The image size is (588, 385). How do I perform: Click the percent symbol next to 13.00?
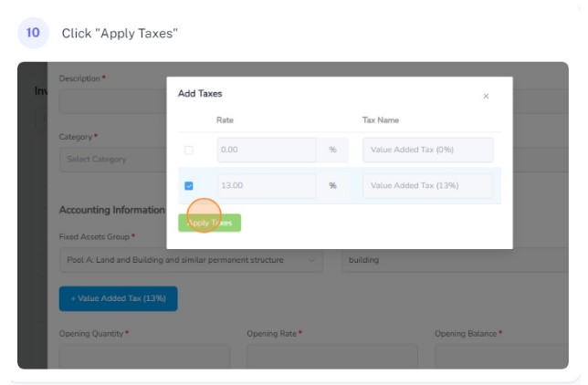click(x=332, y=185)
